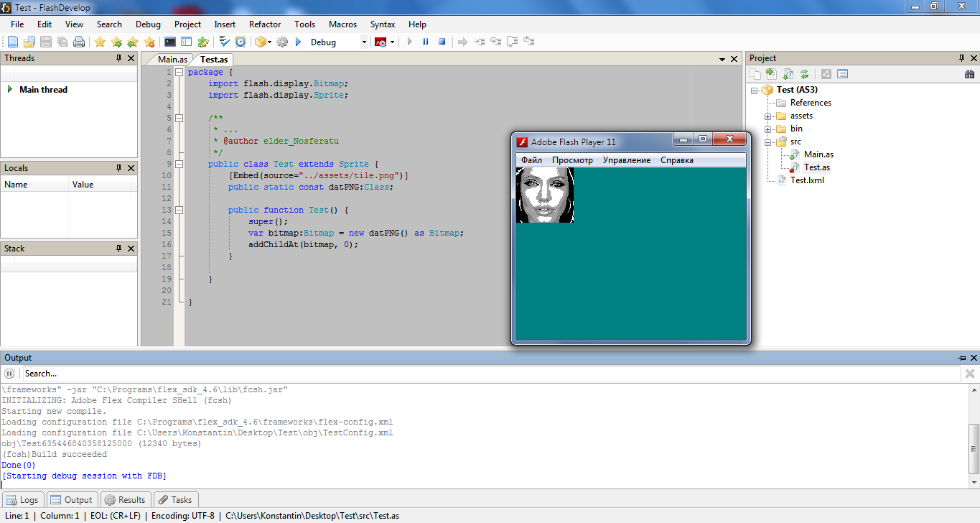Open the command prompt toolbar icon
Screen dimensions: 980x523
[170, 42]
